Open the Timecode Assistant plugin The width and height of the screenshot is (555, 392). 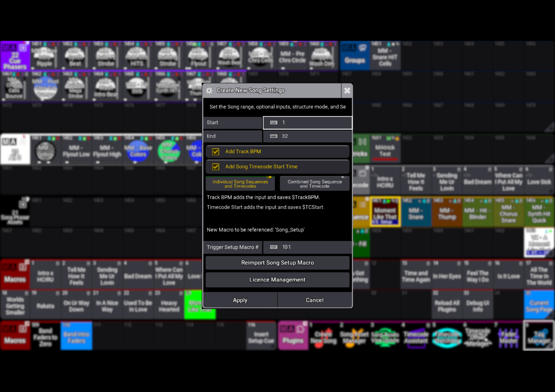pos(416,336)
